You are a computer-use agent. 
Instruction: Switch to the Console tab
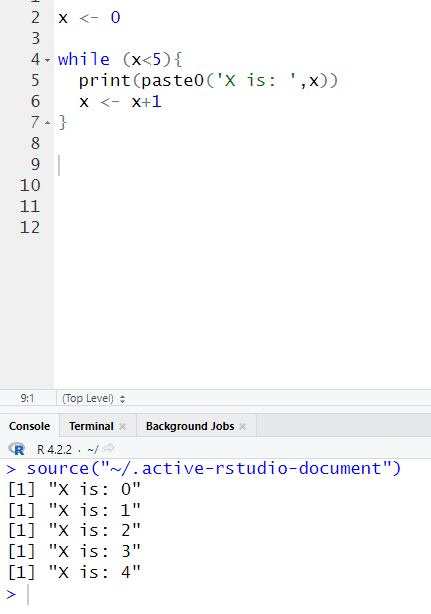point(29,426)
